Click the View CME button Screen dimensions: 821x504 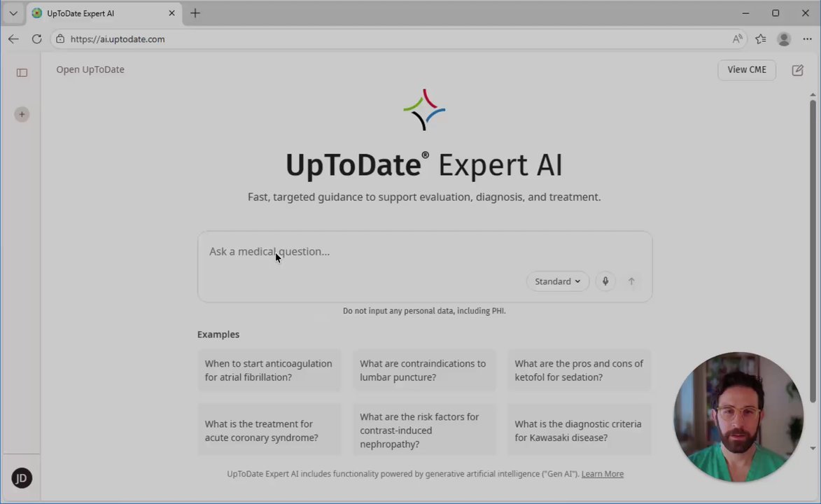(x=747, y=70)
